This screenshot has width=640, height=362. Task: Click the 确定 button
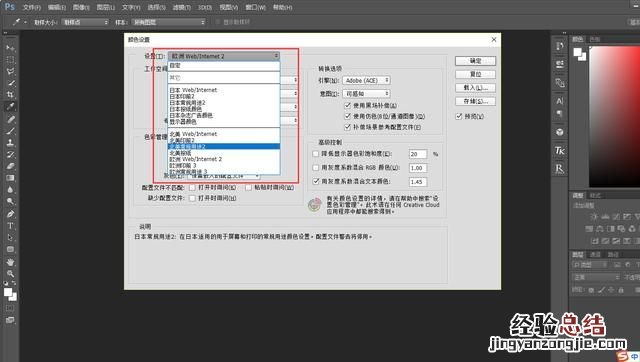coord(476,61)
